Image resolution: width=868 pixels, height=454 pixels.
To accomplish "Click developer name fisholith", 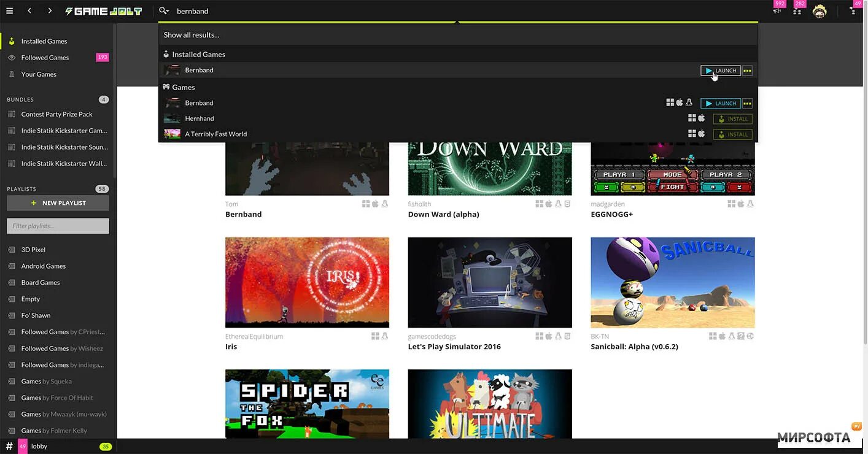I will point(419,204).
